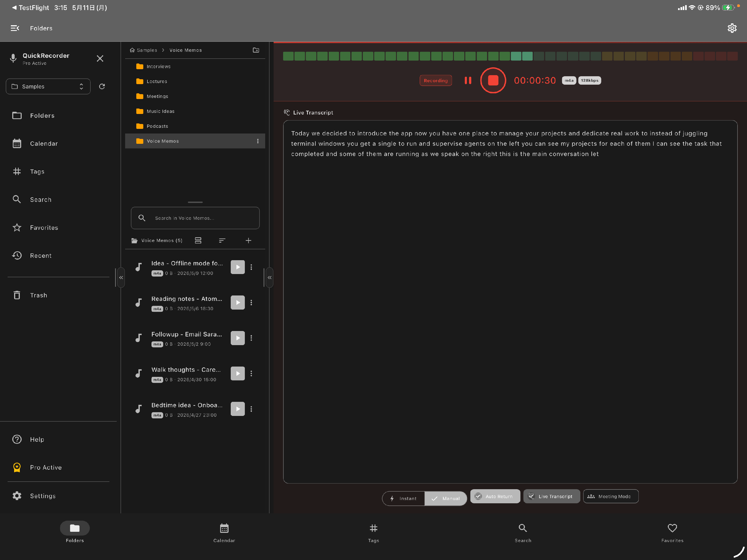Go to Samples home breadcrumb
Viewport: 747px width, 560px height.
[x=144, y=50]
